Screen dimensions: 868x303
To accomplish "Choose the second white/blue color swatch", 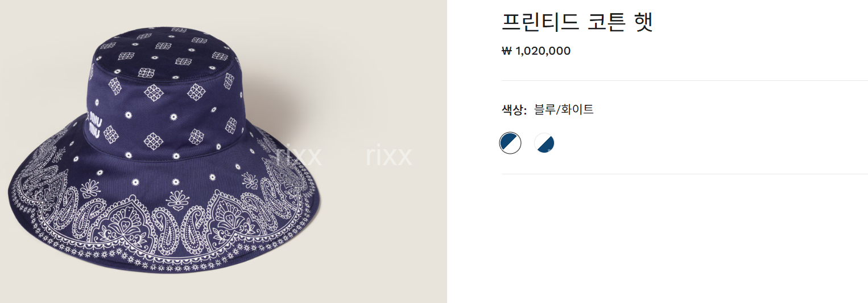I will (544, 143).
